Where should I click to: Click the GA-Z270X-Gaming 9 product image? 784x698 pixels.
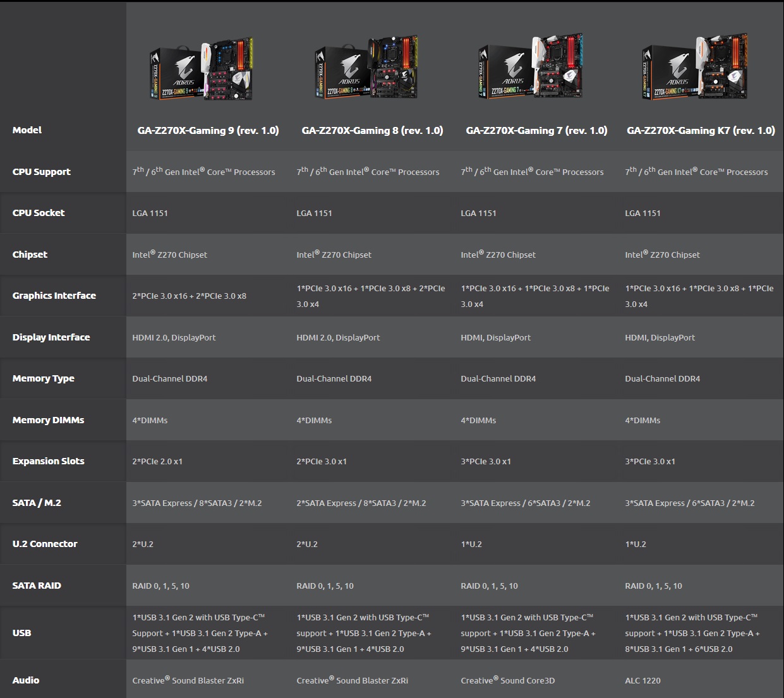tap(202, 69)
